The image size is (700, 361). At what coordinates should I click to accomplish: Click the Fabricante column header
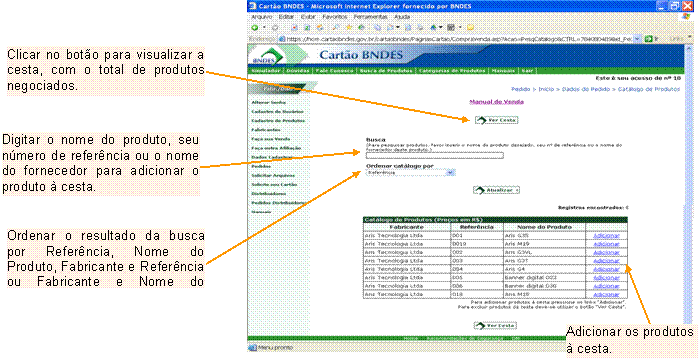(x=407, y=227)
